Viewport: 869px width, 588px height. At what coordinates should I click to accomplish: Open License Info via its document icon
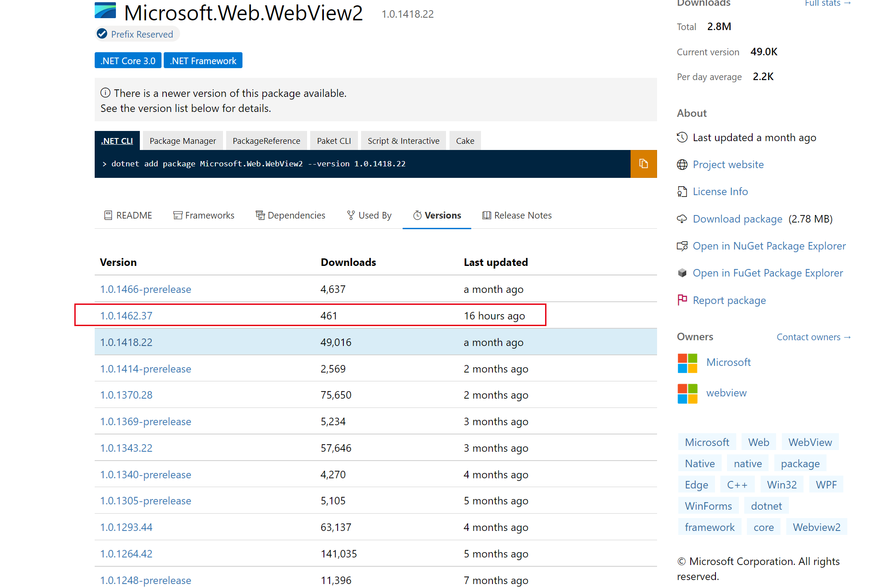(x=682, y=192)
